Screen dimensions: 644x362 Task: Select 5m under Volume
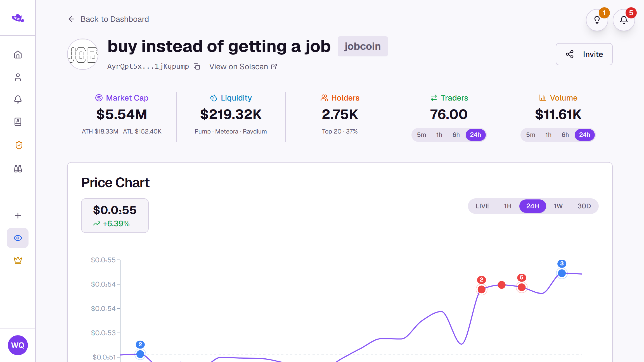(531, 135)
